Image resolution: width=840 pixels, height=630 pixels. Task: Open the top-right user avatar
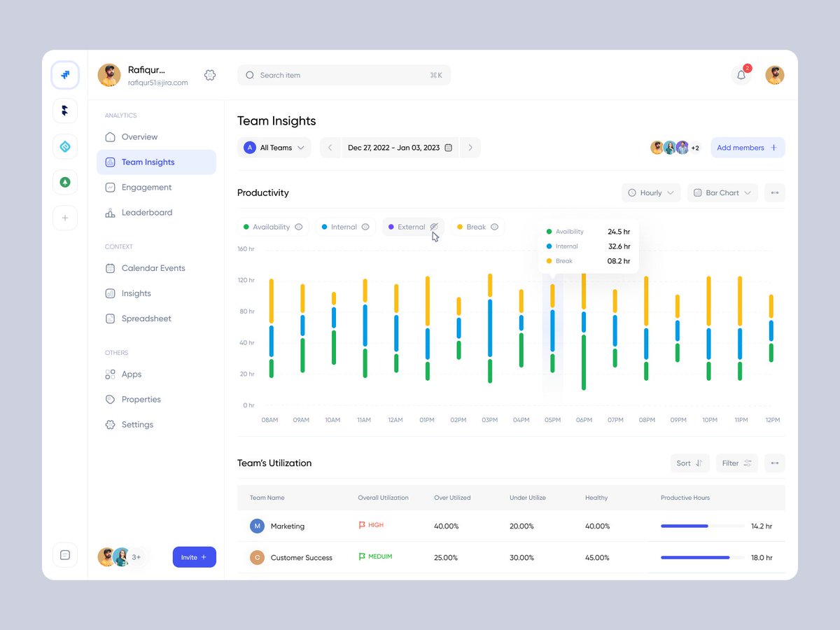point(775,75)
